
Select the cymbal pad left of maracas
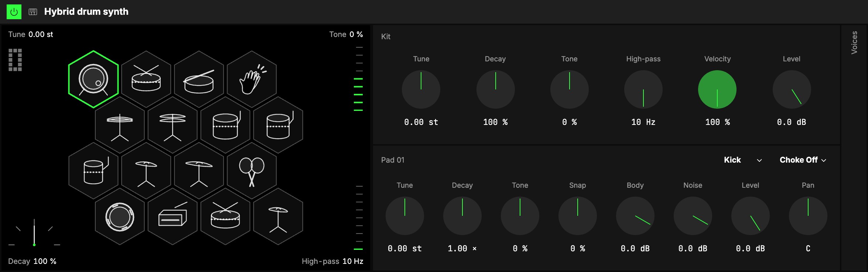click(x=199, y=171)
